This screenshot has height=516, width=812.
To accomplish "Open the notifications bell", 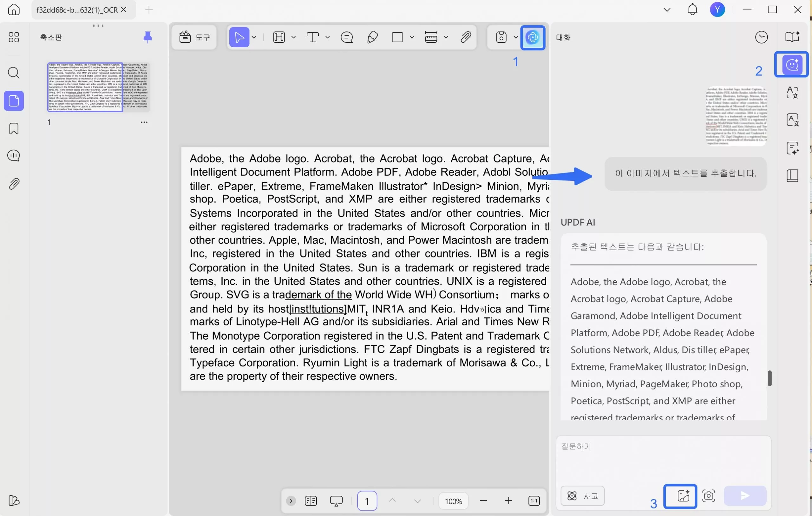I will tap(692, 10).
